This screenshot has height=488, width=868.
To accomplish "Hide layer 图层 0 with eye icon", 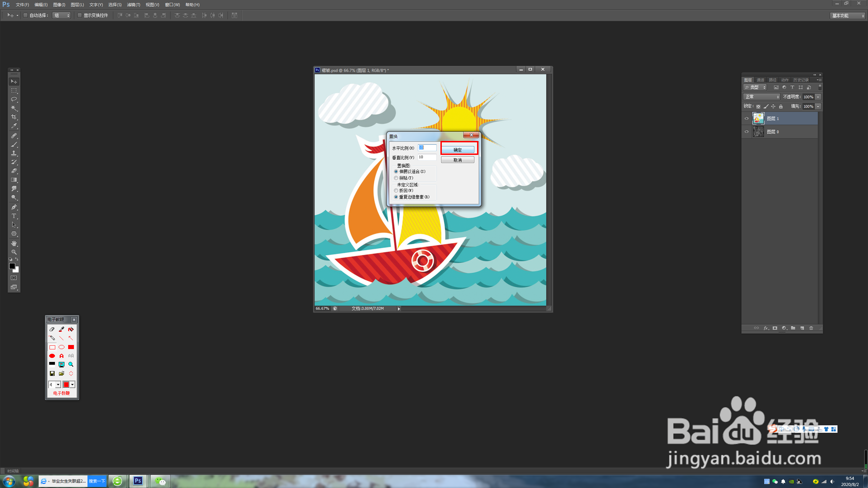I will (746, 131).
